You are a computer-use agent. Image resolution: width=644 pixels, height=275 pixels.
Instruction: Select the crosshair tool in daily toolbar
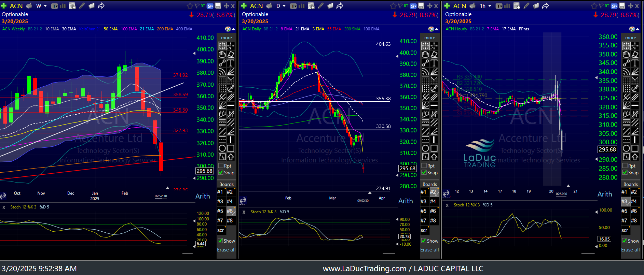(434, 46)
